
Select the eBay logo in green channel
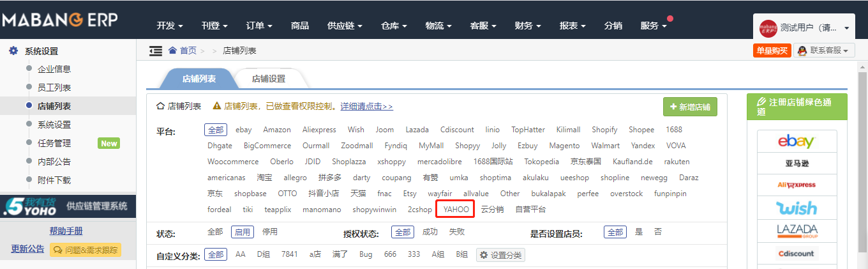(x=797, y=141)
